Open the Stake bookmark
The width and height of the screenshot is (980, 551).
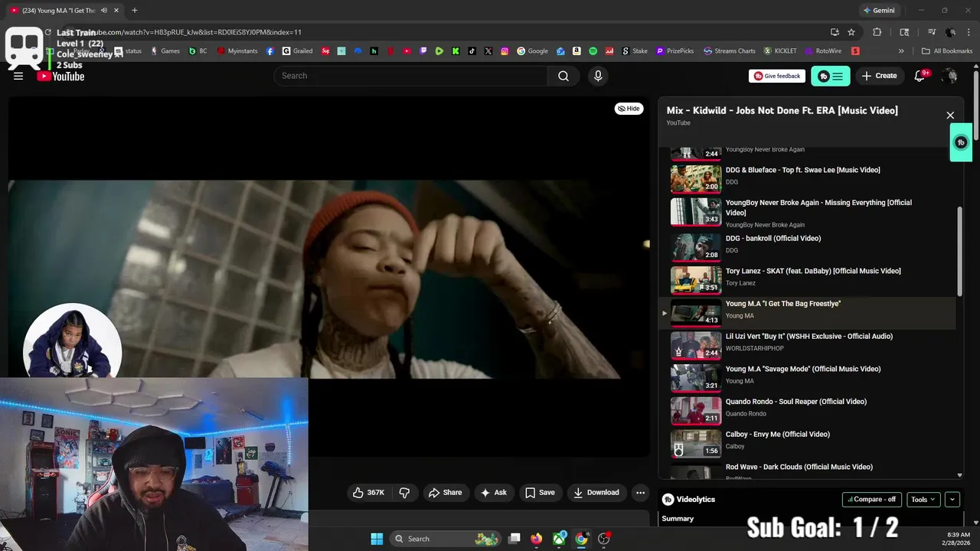click(635, 51)
